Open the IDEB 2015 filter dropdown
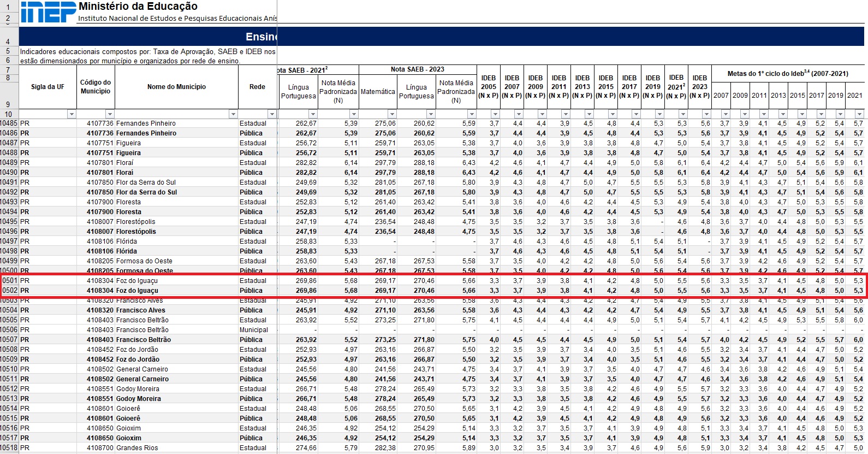This screenshot has height=454, width=868. 612,114
